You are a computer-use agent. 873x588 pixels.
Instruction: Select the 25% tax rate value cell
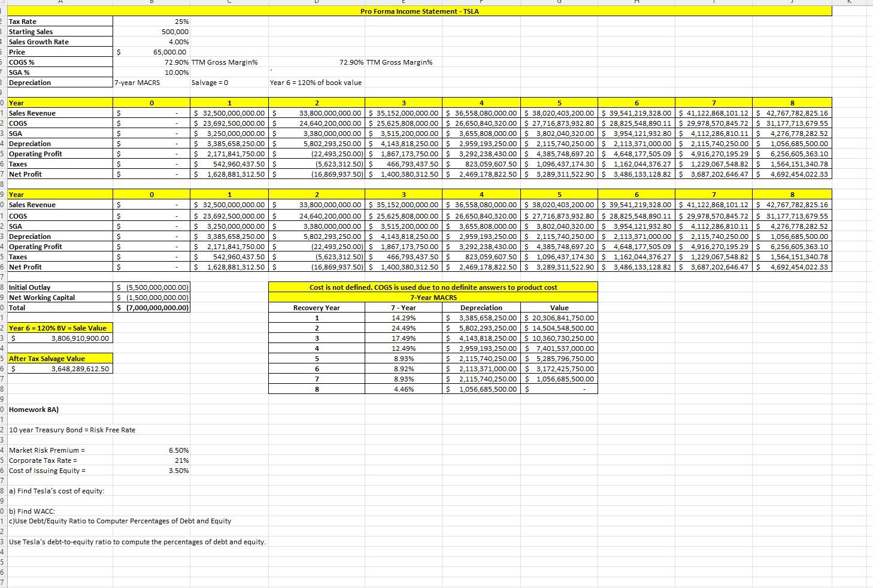(151, 22)
